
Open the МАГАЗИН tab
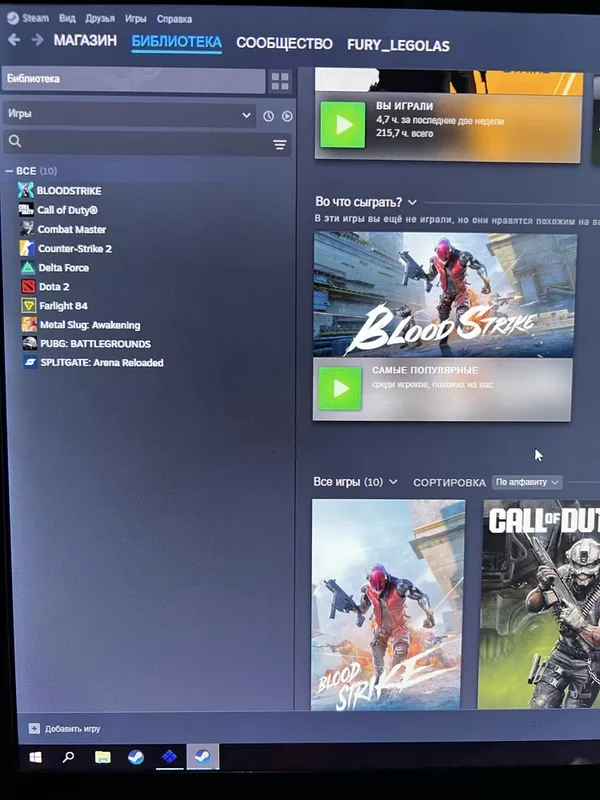[x=85, y=40]
